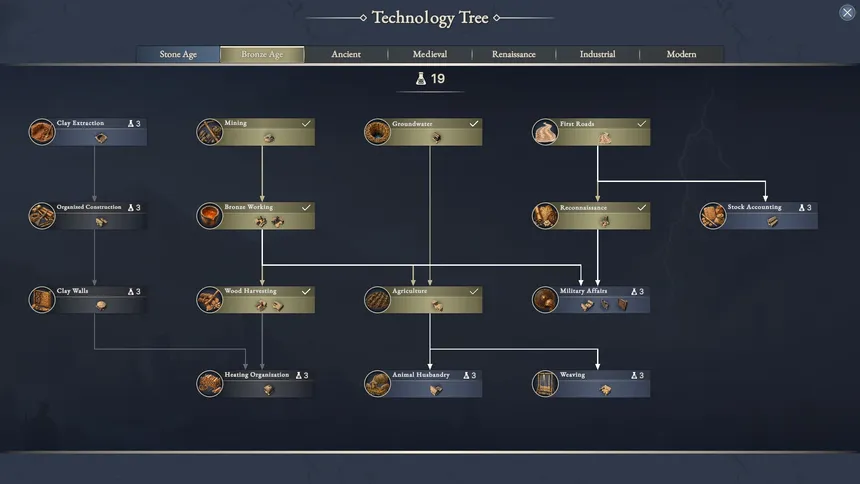Screen dimensions: 860x484
Task: Click the Bronze Working completed checkmark
Action: click(x=306, y=207)
